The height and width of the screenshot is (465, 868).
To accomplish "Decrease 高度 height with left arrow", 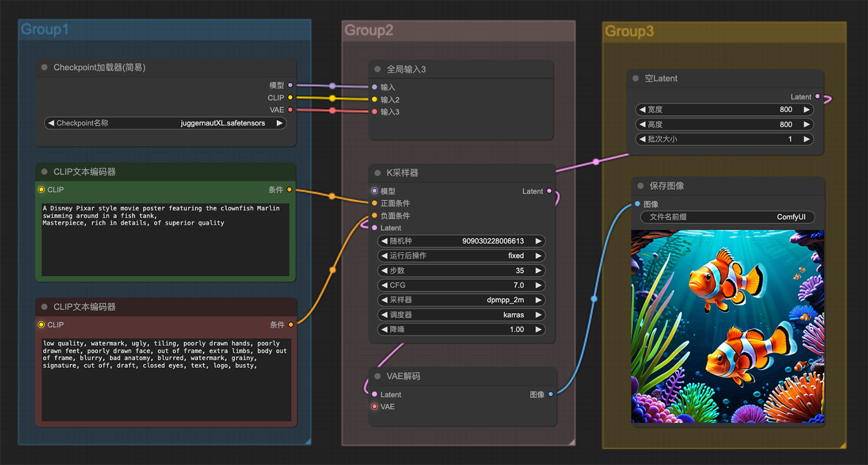I will click(x=642, y=124).
